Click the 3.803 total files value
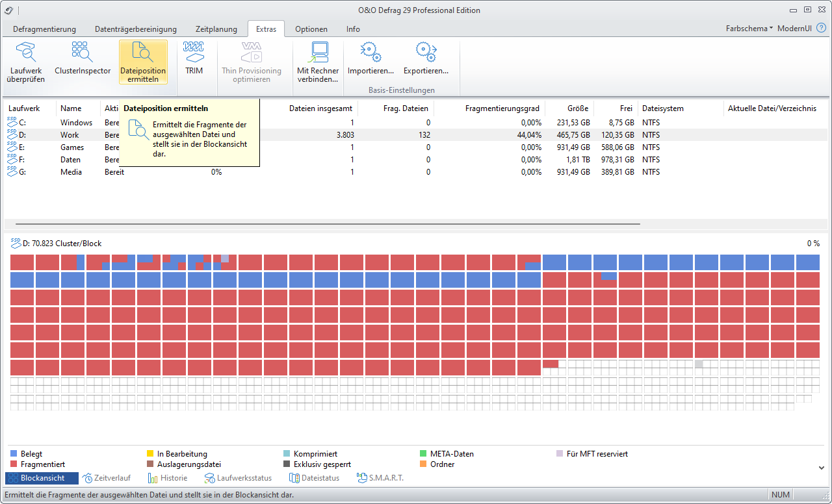The width and height of the screenshot is (832, 504). pyautogui.click(x=345, y=134)
